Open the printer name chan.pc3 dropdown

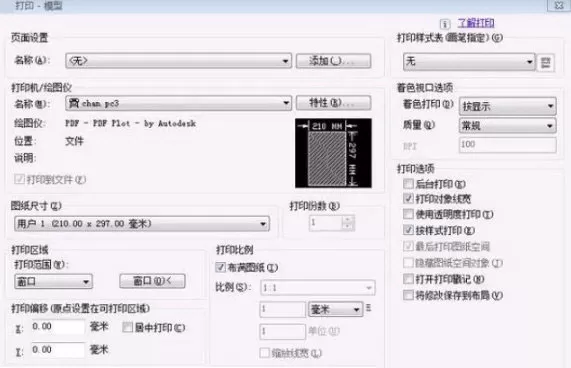tap(178, 103)
